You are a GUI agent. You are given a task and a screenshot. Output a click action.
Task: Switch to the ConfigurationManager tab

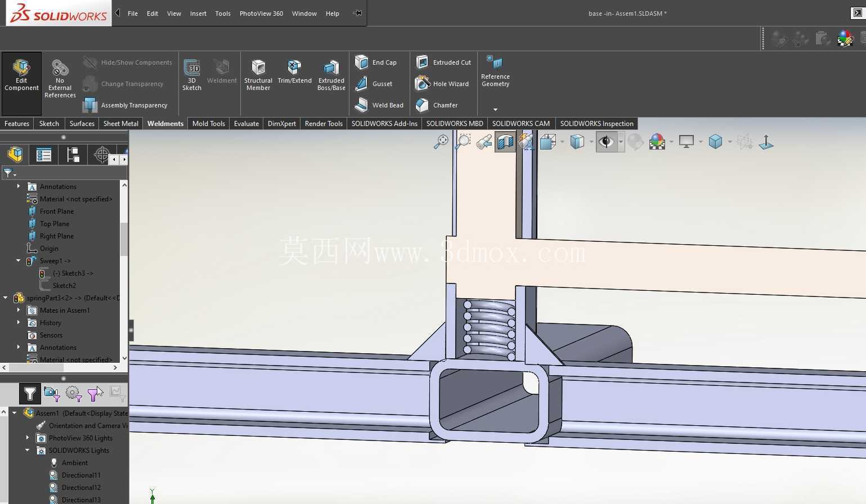click(x=73, y=154)
